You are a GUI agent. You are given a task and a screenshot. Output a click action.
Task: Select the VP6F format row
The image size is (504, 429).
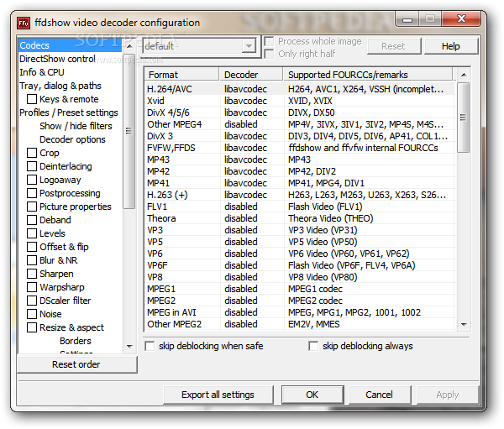[x=300, y=265]
